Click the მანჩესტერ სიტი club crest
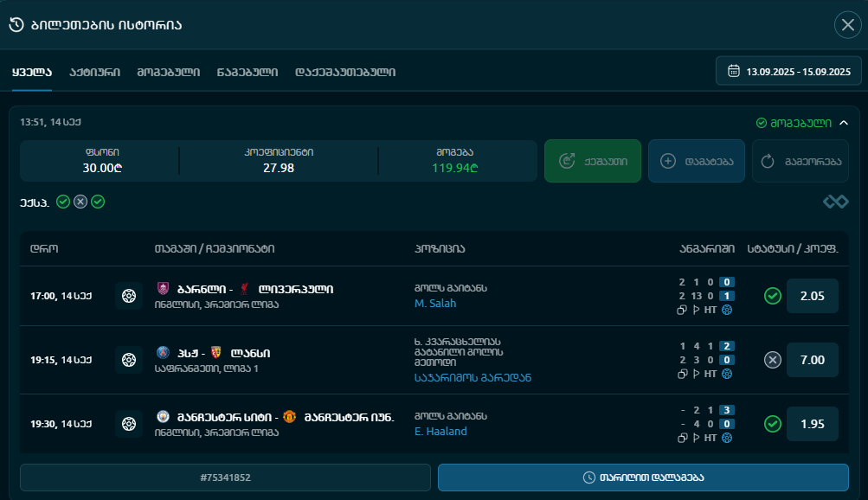This screenshot has height=500, width=868. pyautogui.click(x=163, y=416)
